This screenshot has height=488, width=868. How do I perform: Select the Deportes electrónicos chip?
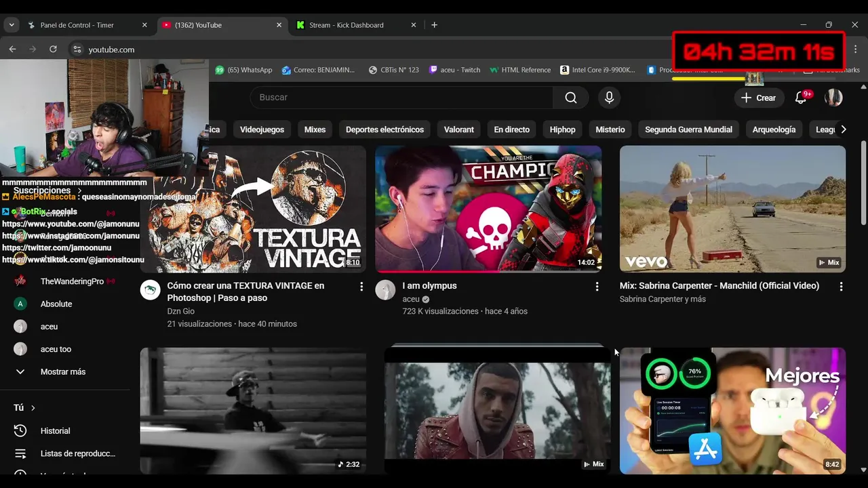(x=384, y=129)
